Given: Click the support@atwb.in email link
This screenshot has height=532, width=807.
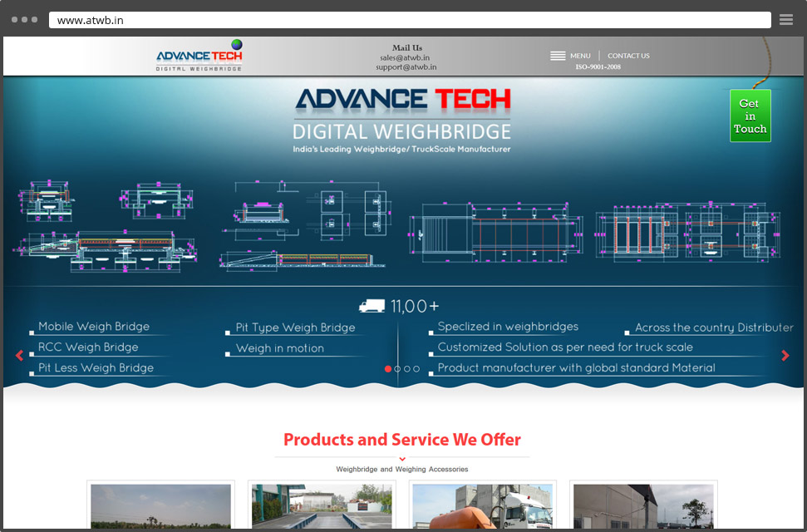Looking at the screenshot, I should 406,67.
